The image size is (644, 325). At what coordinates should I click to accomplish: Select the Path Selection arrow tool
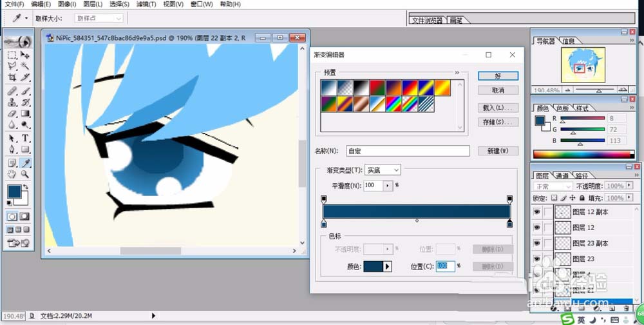pyautogui.click(x=12, y=138)
